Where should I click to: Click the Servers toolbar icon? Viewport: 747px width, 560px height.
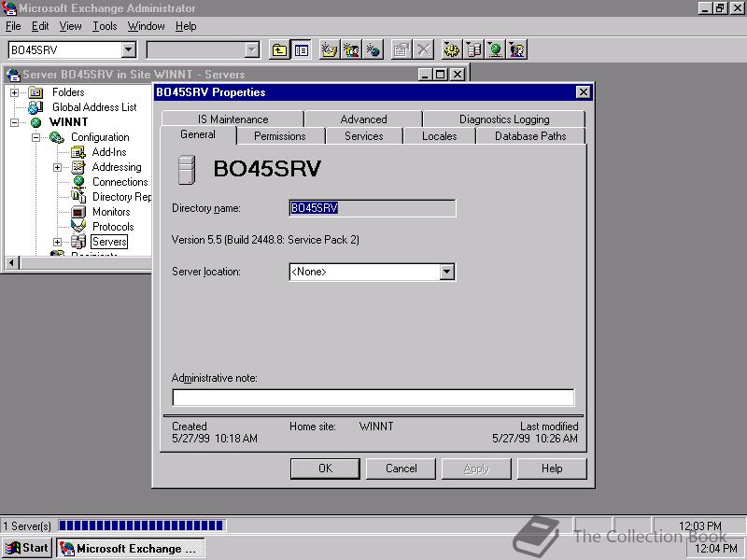pyautogui.click(x=473, y=49)
